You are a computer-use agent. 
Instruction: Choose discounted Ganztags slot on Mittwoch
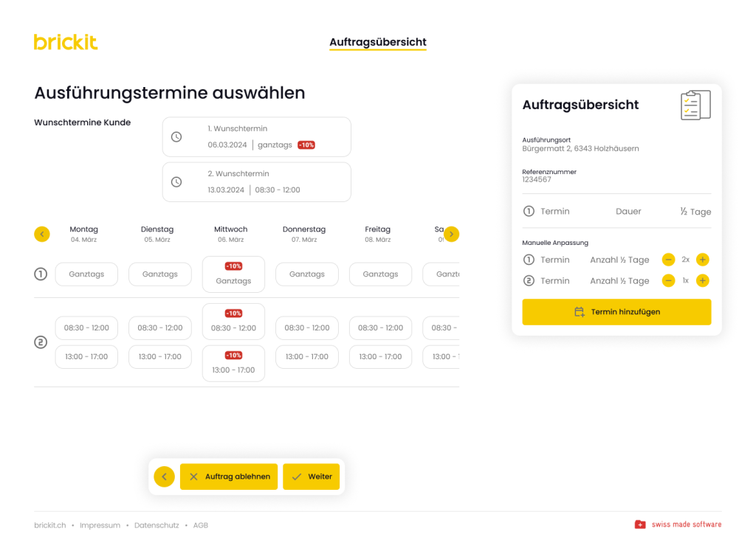[233, 274]
